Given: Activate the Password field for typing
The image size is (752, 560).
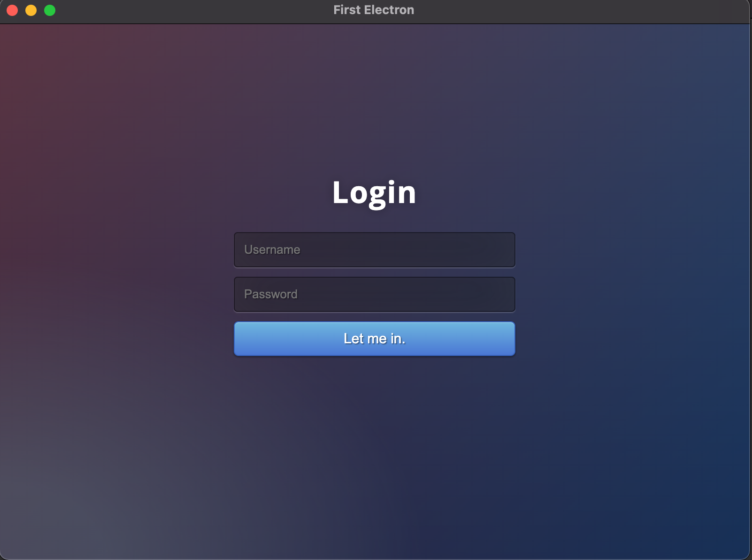Looking at the screenshot, I should (374, 294).
